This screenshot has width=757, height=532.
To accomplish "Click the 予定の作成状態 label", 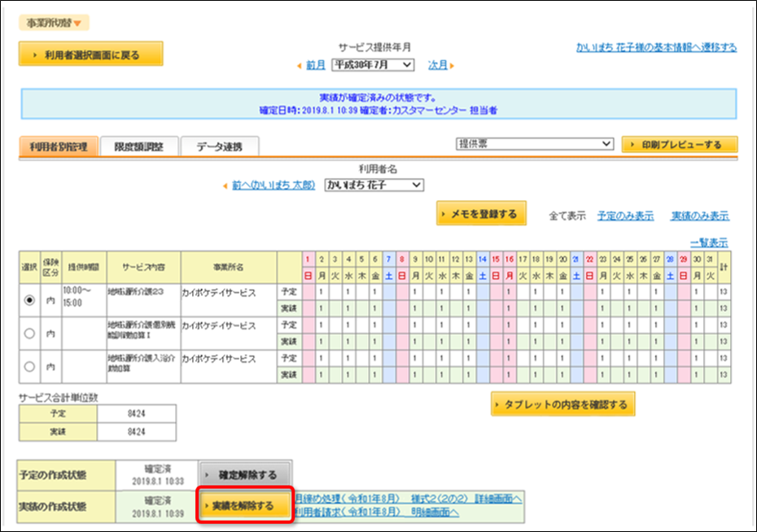I will click(x=66, y=475).
